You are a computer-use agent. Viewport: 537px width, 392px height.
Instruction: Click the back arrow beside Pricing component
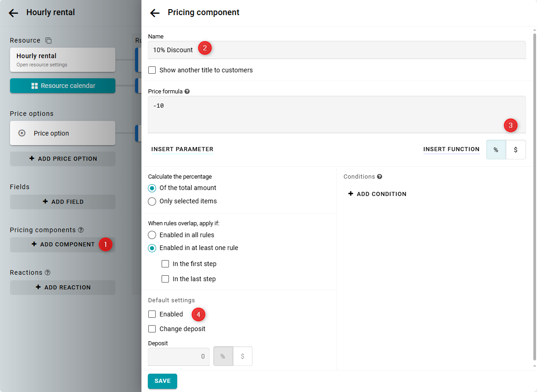(155, 13)
